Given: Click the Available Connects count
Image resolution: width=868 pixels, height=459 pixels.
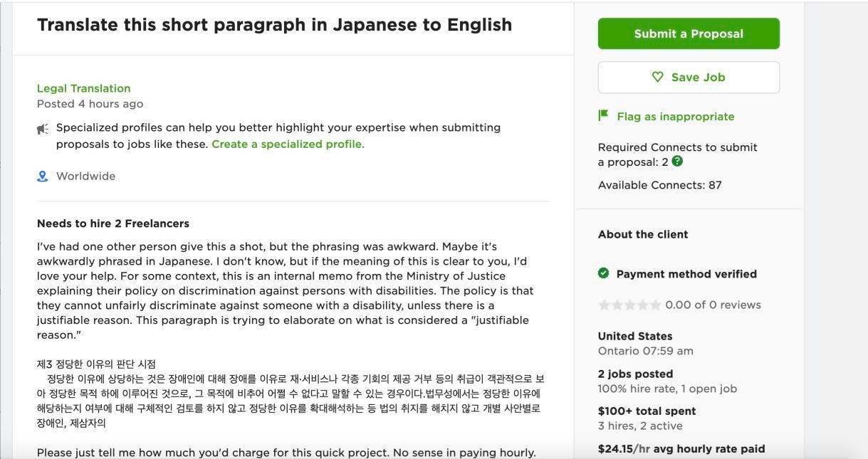Looking at the screenshot, I should [x=660, y=184].
